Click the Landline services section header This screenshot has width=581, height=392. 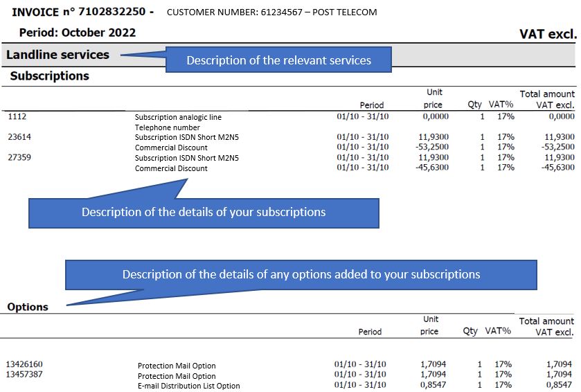coord(58,55)
